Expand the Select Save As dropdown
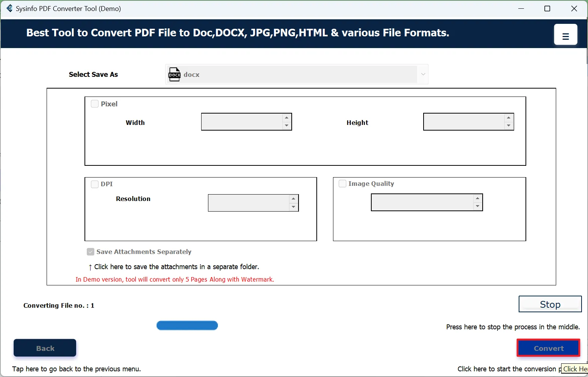 pyautogui.click(x=423, y=74)
